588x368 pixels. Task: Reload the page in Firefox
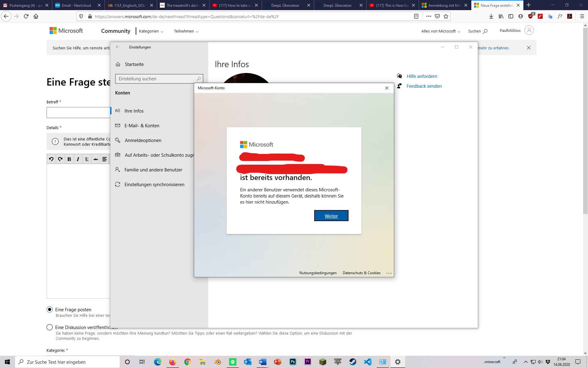26,17
